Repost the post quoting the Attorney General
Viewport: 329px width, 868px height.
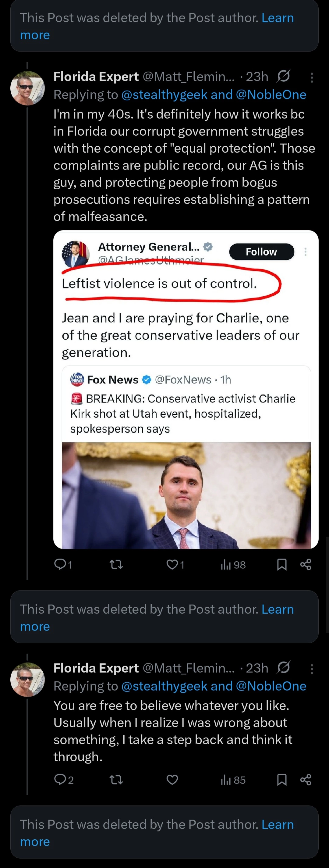(x=116, y=564)
